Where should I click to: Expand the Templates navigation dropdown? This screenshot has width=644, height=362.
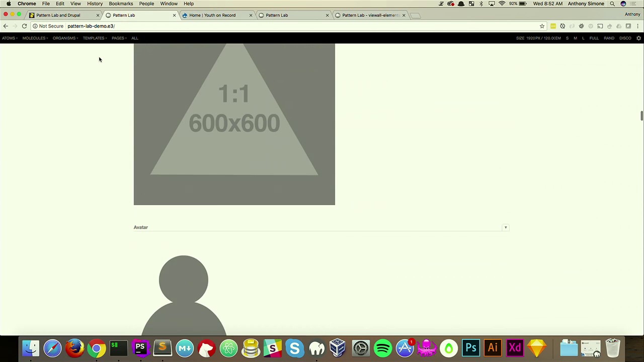(95, 38)
